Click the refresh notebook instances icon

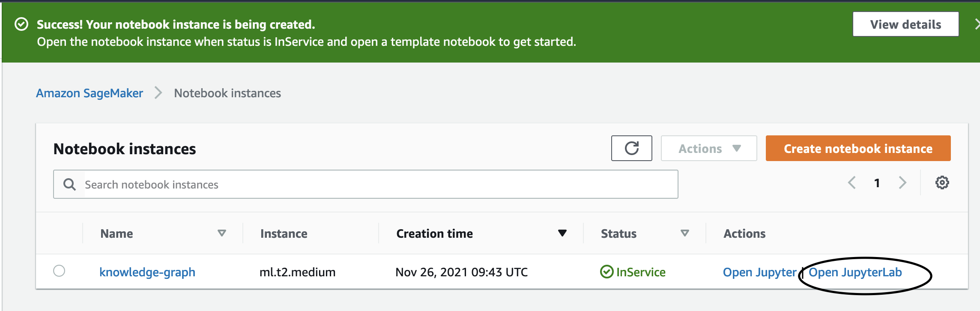[x=631, y=148]
